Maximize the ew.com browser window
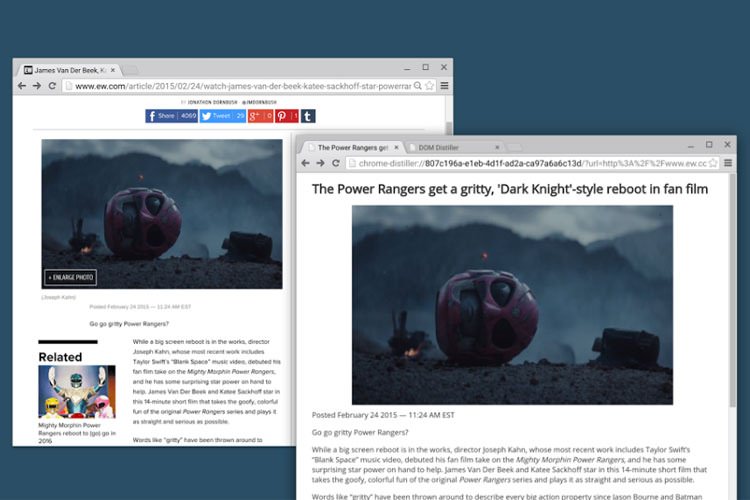This screenshot has width=750, height=500. coord(425,67)
